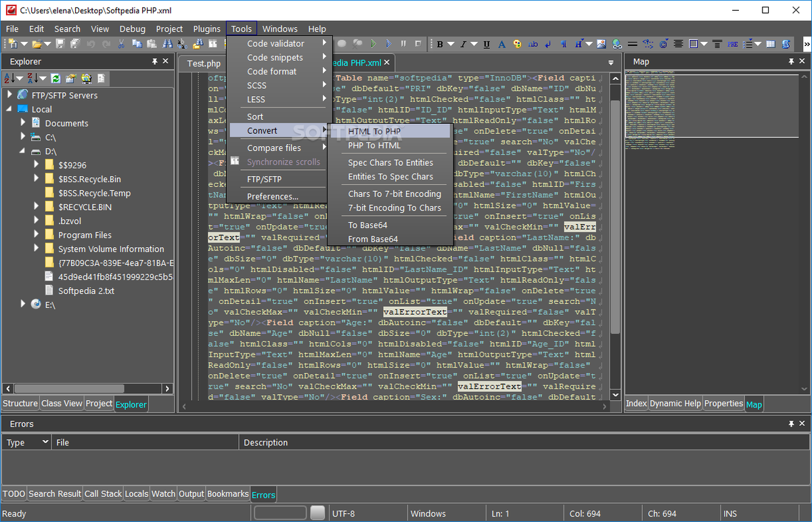Image resolution: width=812 pixels, height=522 pixels.
Task: Close the Explorer panel
Action: (x=166, y=62)
